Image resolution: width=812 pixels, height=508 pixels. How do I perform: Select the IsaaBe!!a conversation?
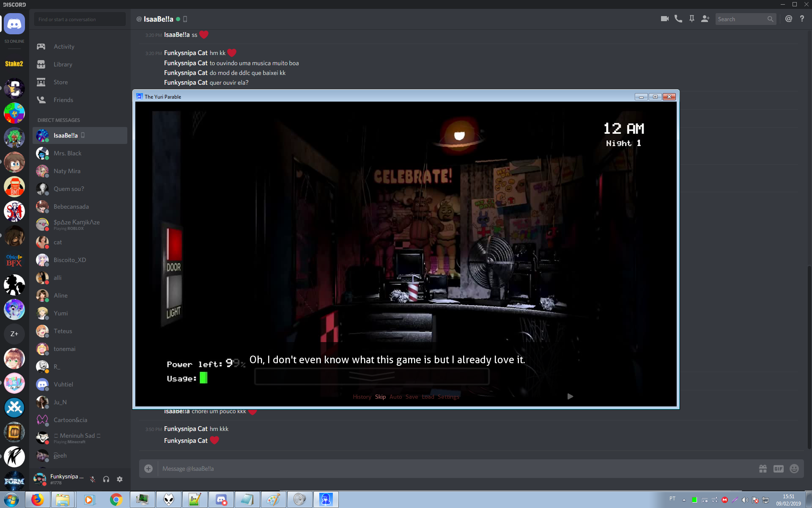(80, 135)
